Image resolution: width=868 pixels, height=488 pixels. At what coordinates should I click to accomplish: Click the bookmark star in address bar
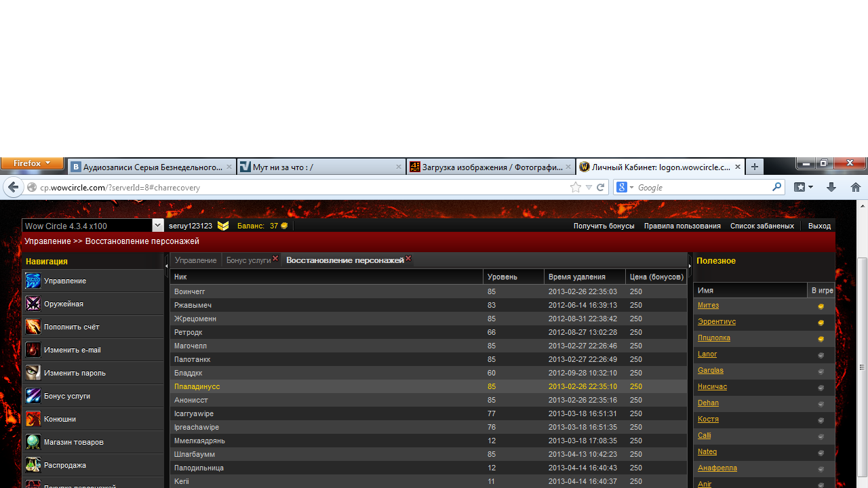(576, 188)
